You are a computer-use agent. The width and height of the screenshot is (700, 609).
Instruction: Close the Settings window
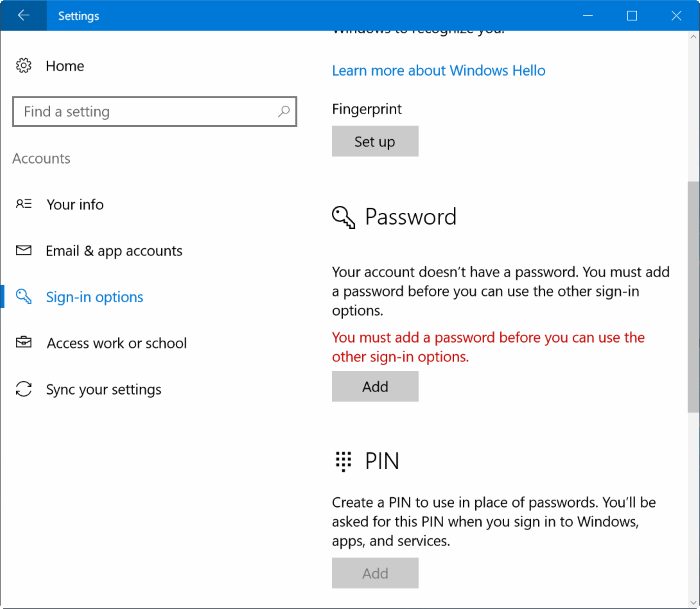[676, 16]
